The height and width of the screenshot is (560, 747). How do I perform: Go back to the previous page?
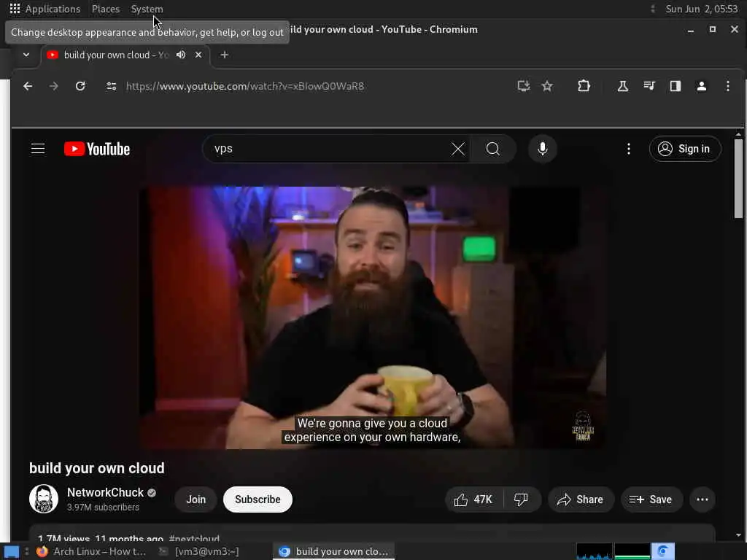28,86
